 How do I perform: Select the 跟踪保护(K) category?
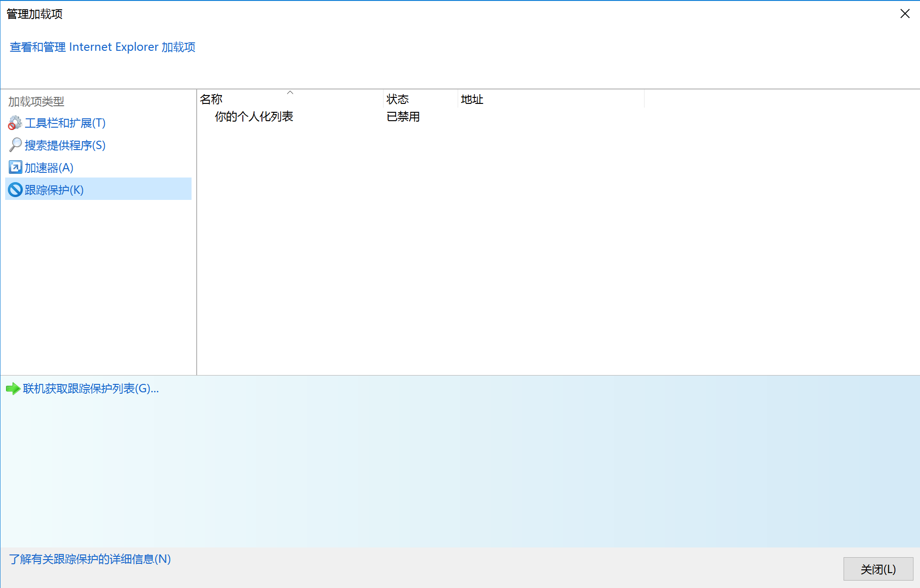(54, 189)
